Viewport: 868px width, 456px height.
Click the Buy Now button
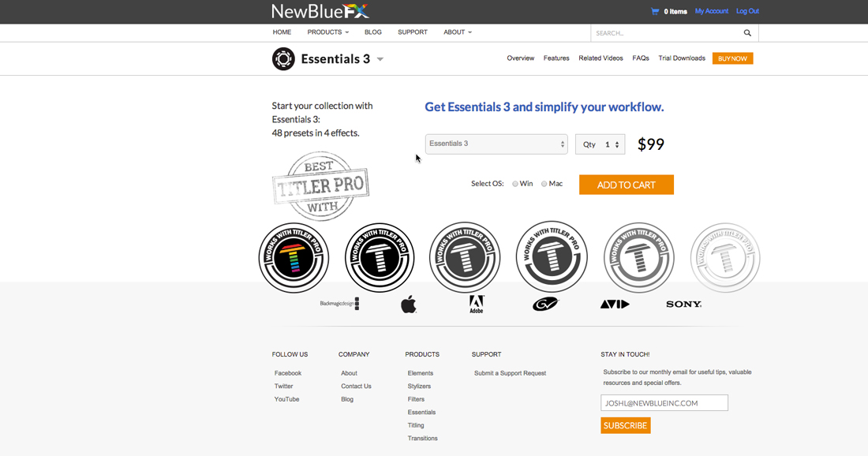click(732, 58)
